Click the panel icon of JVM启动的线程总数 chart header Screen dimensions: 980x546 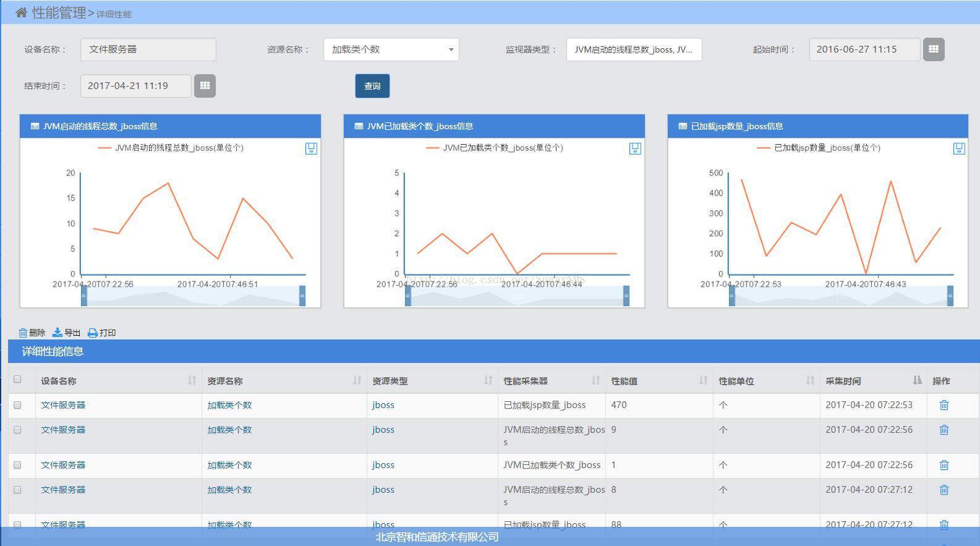35,126
